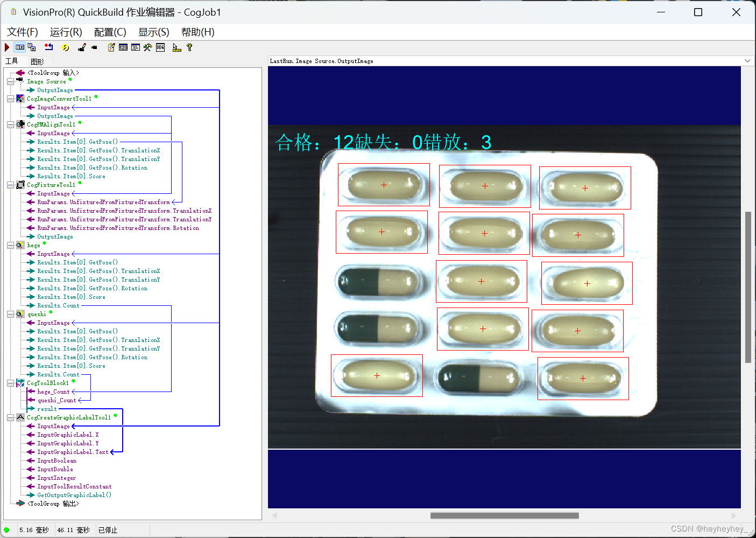Click the blue single-run arrow icon
The width and height of the screenshot is (756, 538).
pos(48,47)
